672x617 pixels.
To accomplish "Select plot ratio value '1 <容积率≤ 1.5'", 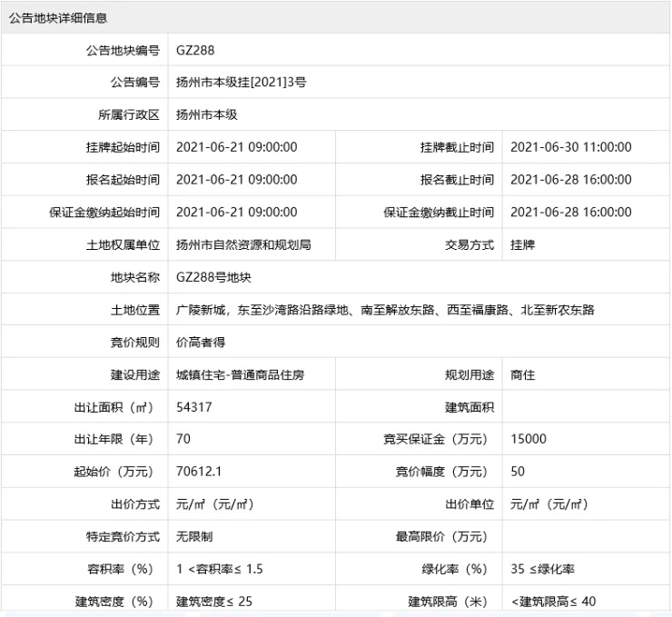I will click(220, 570).
